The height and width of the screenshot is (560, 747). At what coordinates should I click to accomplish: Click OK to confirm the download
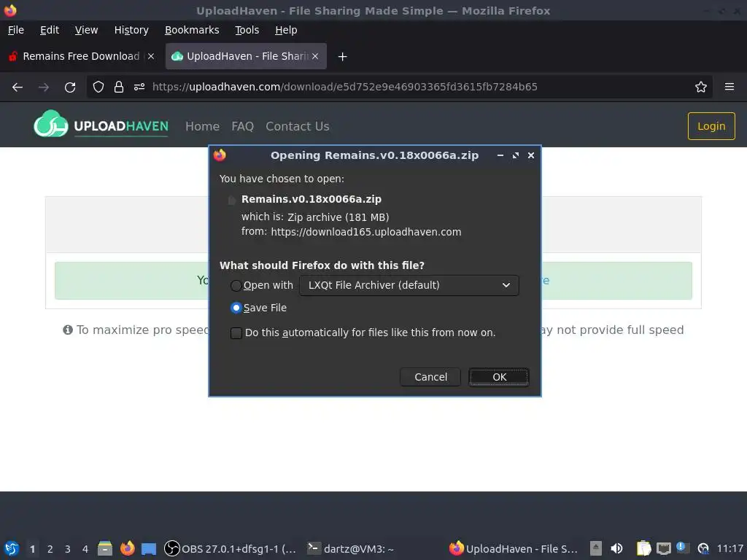point(499,377)
